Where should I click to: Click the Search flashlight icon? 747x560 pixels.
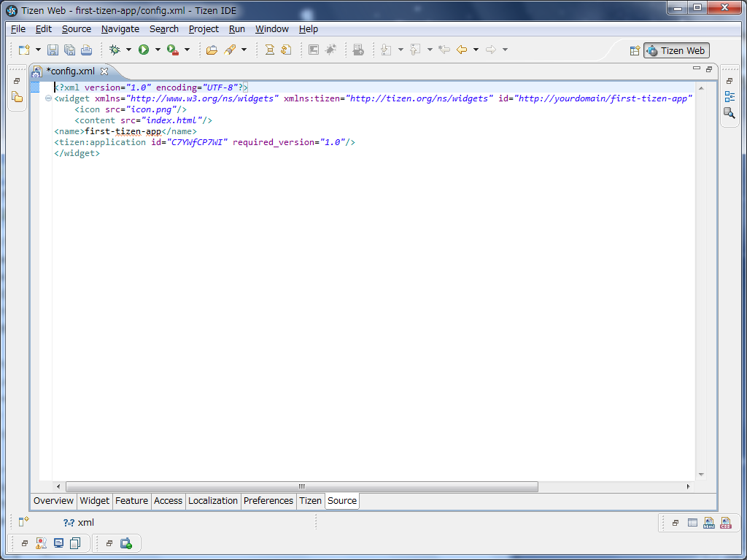230,50
